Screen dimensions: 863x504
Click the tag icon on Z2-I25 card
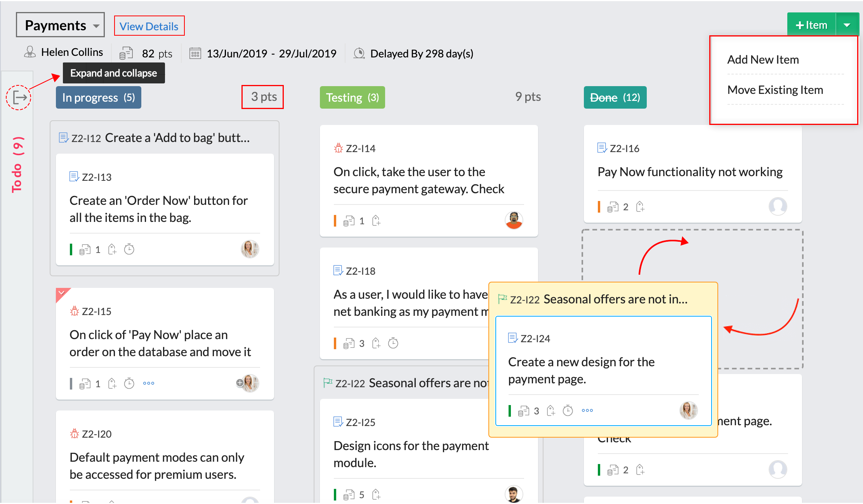click(376, 494)
